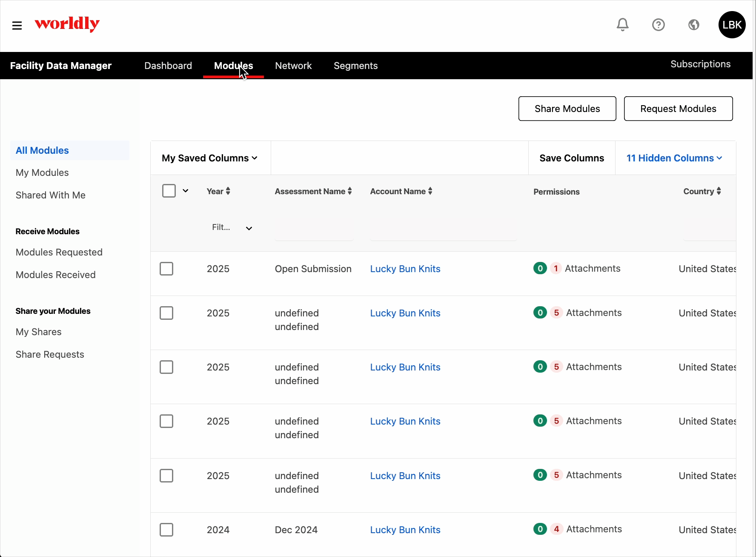Open Subscriptions in the nav bar

pyautogui.click(x=701, y=64)
